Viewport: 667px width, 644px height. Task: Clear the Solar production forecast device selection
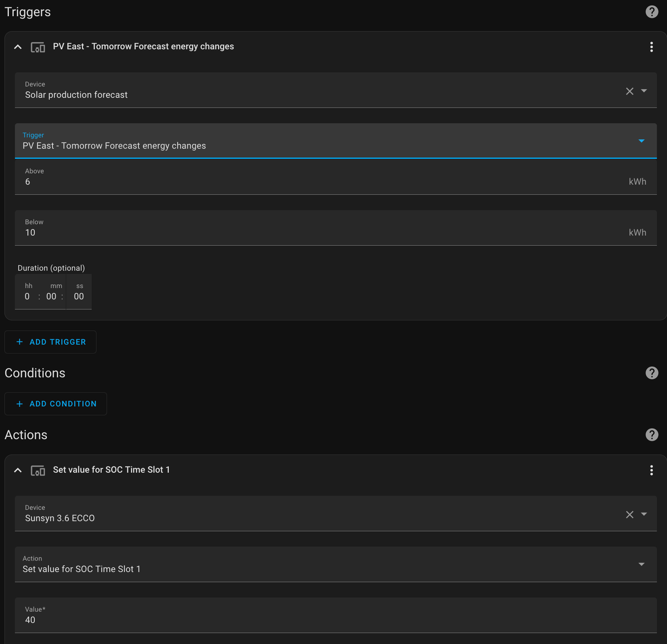click(629, 91)
